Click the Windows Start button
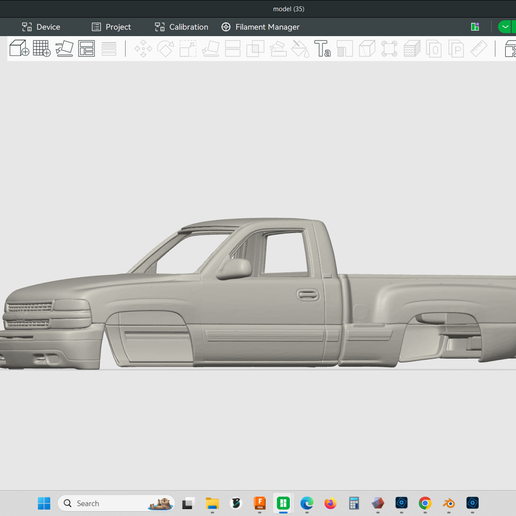Screen dimensions: 516x516 44,503
